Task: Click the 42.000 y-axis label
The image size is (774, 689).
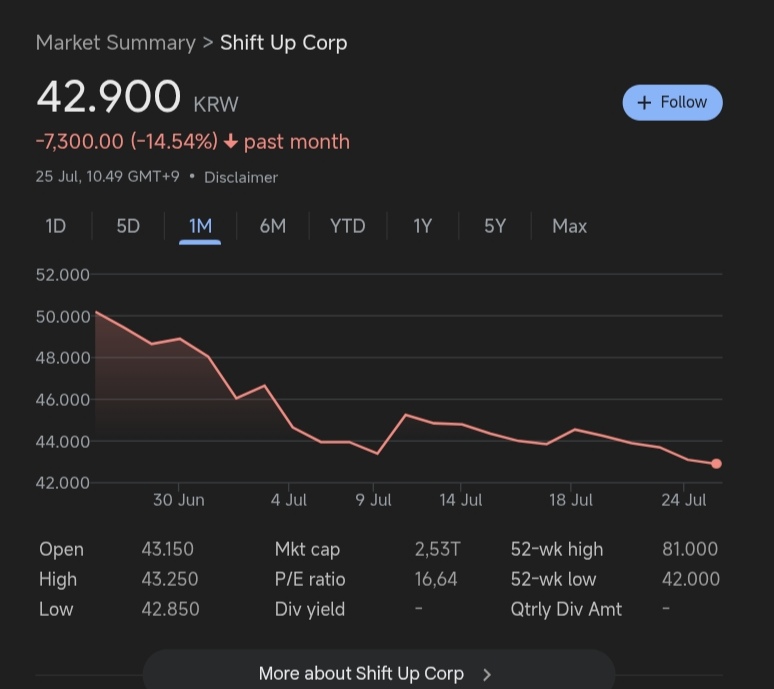Action: pyautogui.click(x=63, y=482)
